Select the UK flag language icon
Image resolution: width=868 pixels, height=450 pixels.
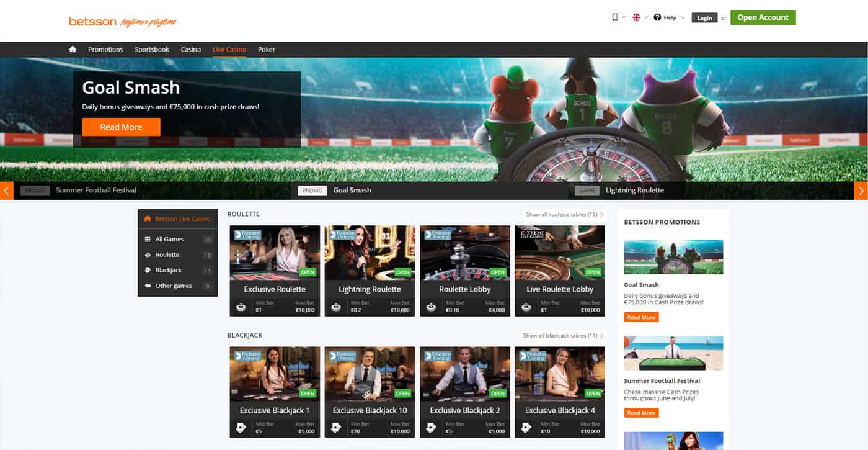(636, 17)
